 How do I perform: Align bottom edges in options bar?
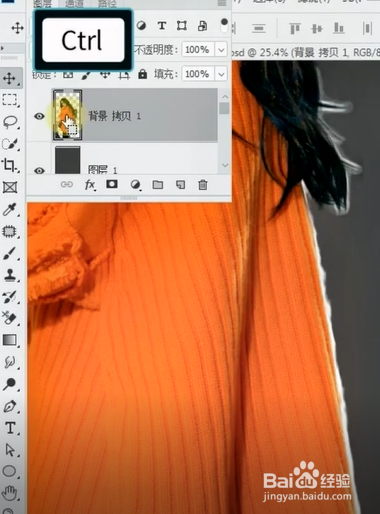pyautogui.click(x=339, y=28)
